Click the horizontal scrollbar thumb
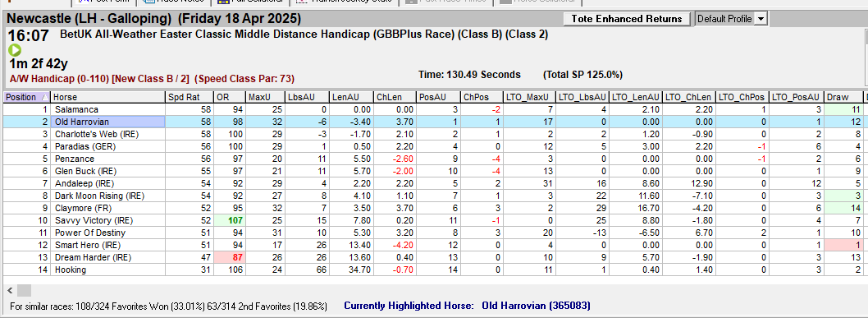Viewport: 868px width, 318px height. pos(24,290)
